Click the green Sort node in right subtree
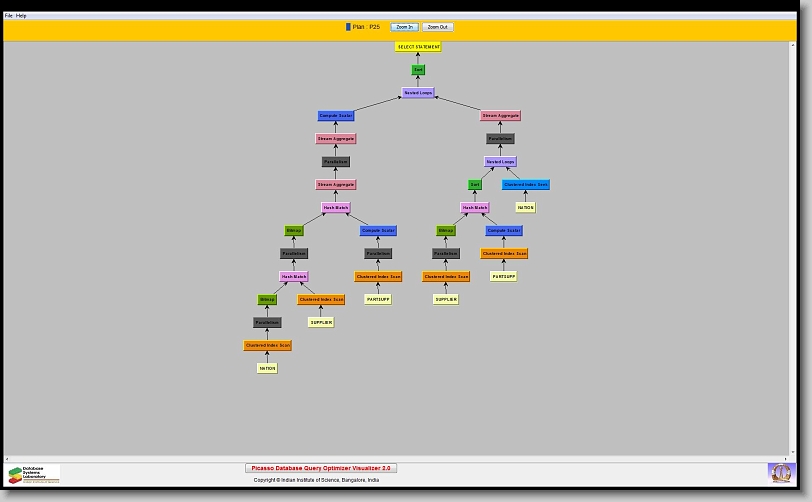The image size is (812, 502). pyautogui.click(x=475, y=185)
